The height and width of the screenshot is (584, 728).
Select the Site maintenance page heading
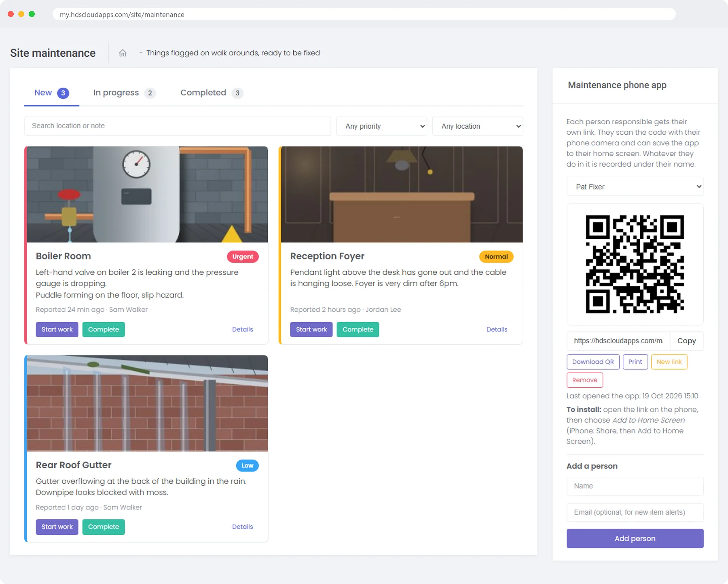coord(53,53)
